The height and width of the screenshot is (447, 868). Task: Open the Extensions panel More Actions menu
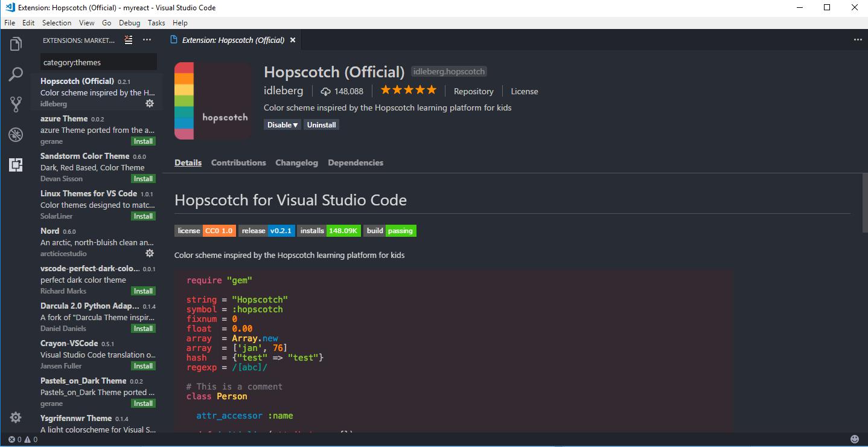click(x=147, y=40)
